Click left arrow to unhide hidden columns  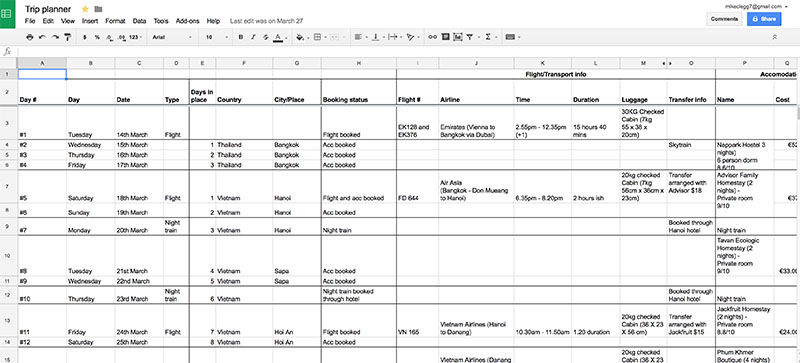(x=664, y=63)
